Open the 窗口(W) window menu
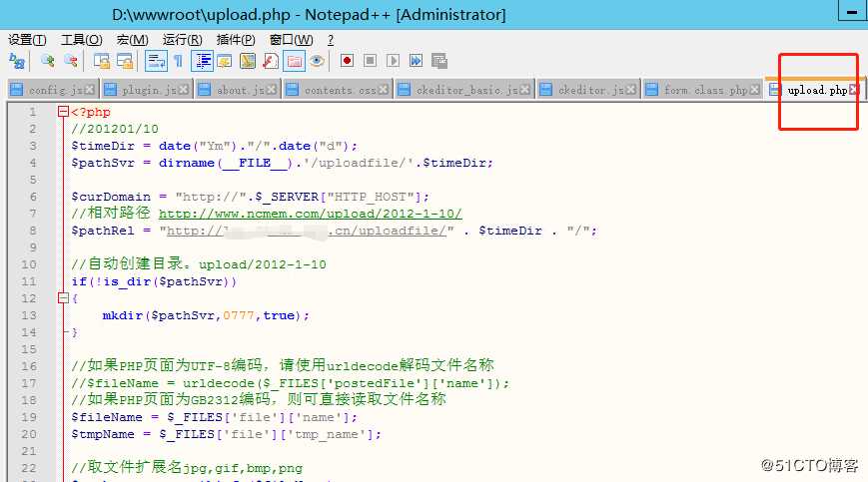Image resolution: width=868 pixels, height=482 pixels. 292,40
